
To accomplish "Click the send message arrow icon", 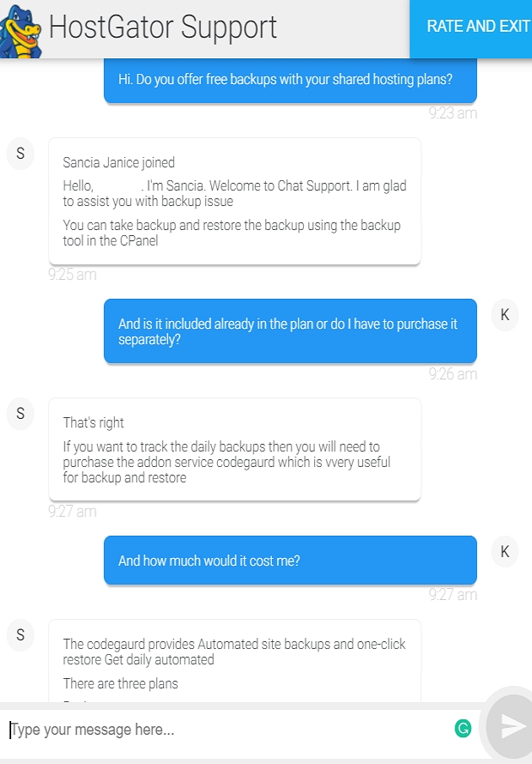I will tap(512, 726).
